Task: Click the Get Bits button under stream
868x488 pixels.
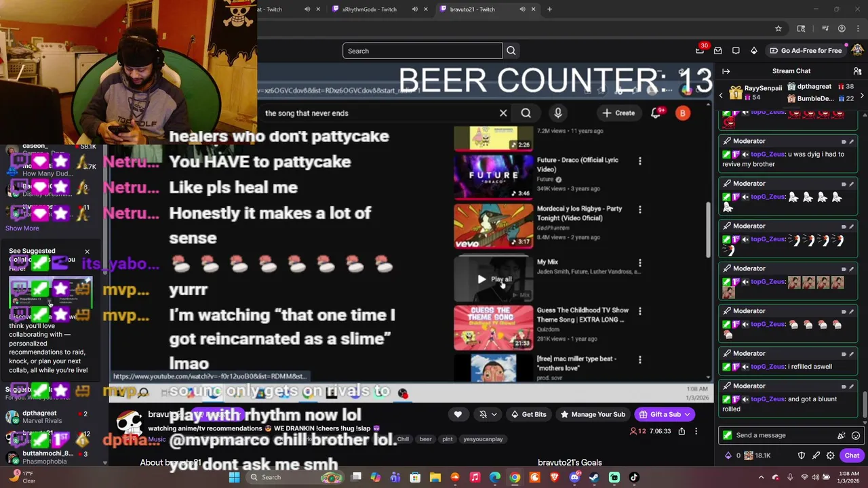Action: click(x=528, y=414)
